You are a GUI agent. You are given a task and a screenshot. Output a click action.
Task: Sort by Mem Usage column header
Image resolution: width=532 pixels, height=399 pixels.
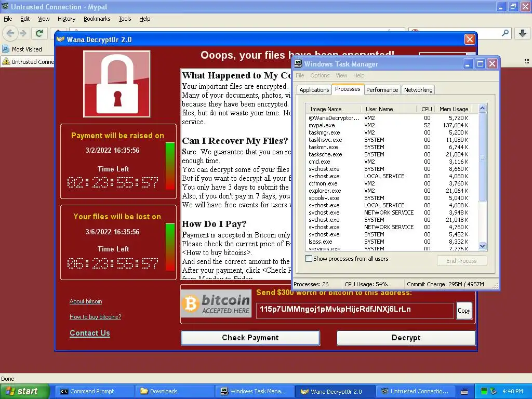pos(454,109)
